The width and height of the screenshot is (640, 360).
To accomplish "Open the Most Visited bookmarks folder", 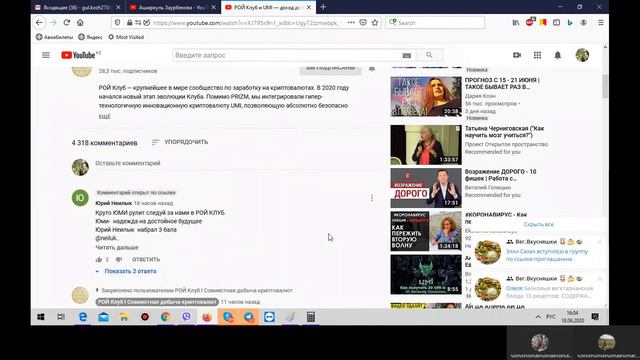I will point(126,37).
